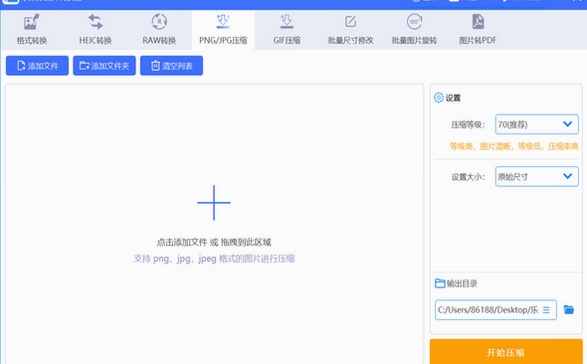Open the 设置大小 dropdown showing 原始尺寸
Image resolution: width=587 pixels, height=364 pixels.
pyautogui.click(x=536, y=176)
